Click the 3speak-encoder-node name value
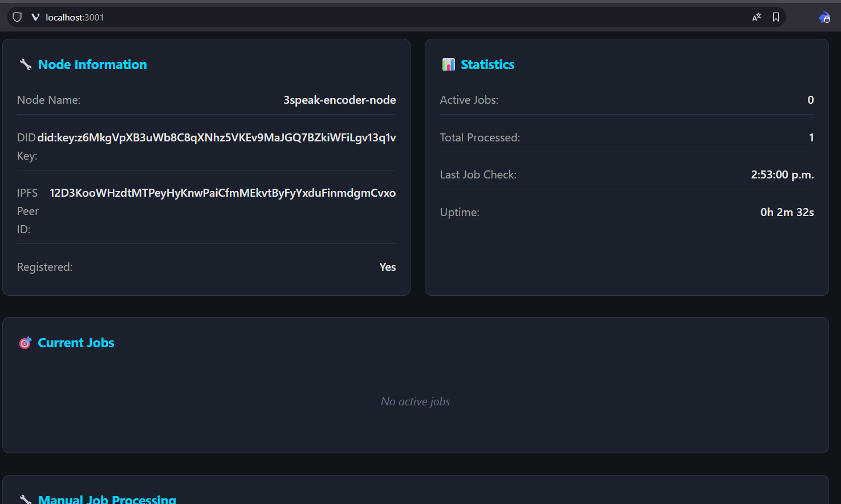 (339, 100)
